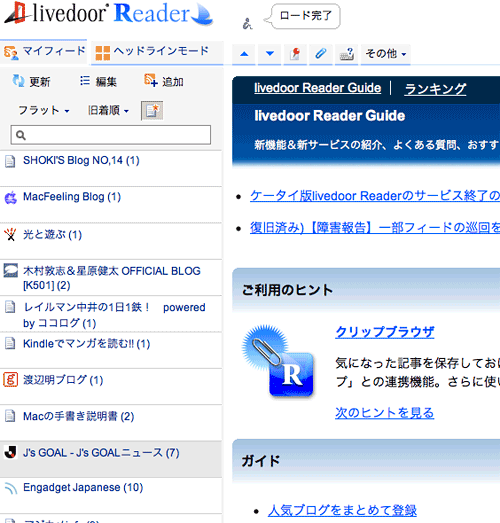Click the loading status figure icon
500x523 pixels.
247,24
